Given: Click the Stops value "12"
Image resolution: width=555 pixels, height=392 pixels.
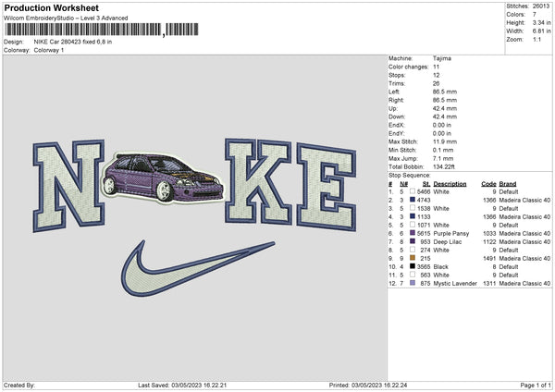Looking at the screenshot, I should pos(436,76).
